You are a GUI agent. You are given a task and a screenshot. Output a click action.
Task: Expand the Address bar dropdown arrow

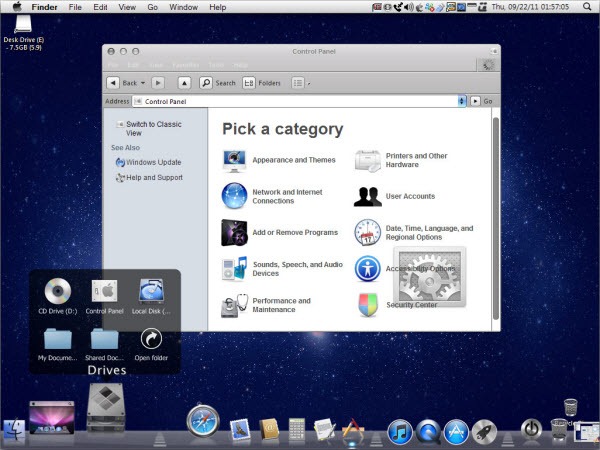click(462, 101)
